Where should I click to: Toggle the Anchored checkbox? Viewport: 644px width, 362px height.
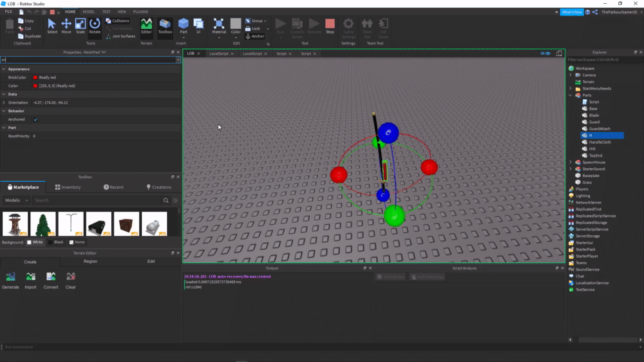[35, 120]
